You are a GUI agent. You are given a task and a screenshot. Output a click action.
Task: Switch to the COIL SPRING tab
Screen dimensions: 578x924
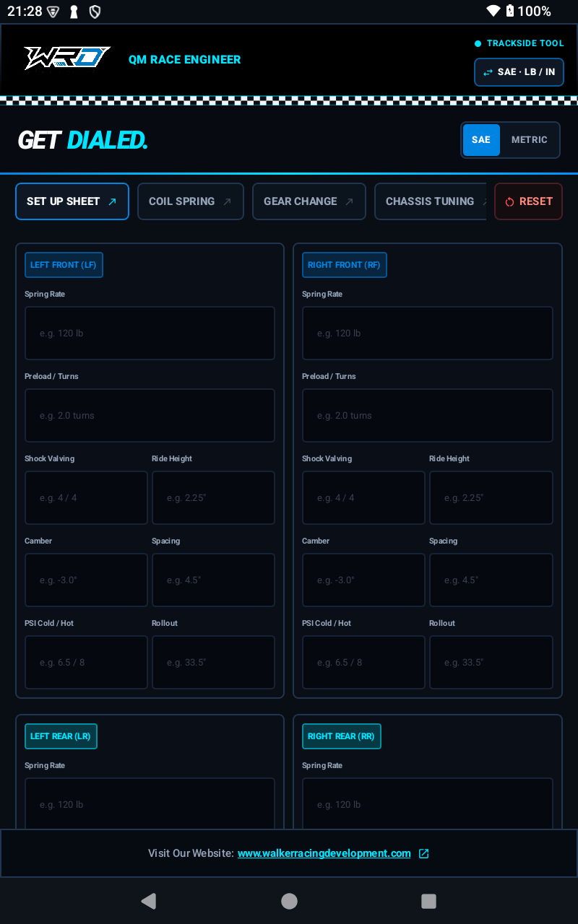tap(191, 201)
